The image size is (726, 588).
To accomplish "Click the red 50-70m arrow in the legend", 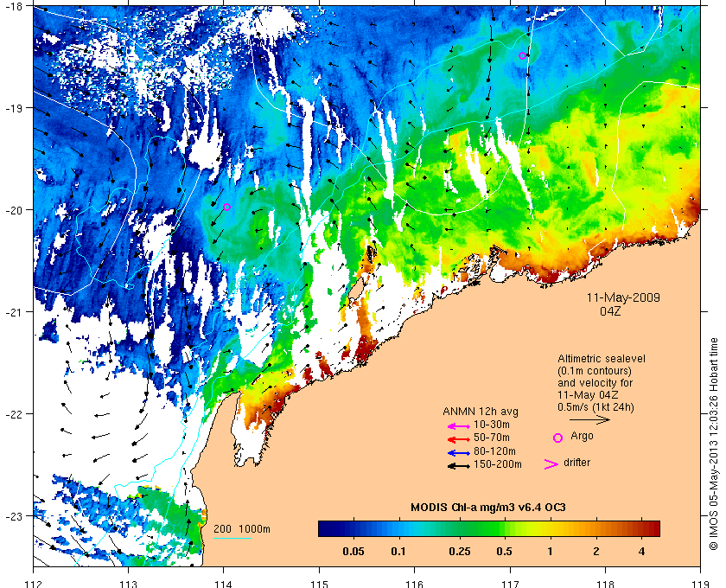I will (x=459, y=439).
